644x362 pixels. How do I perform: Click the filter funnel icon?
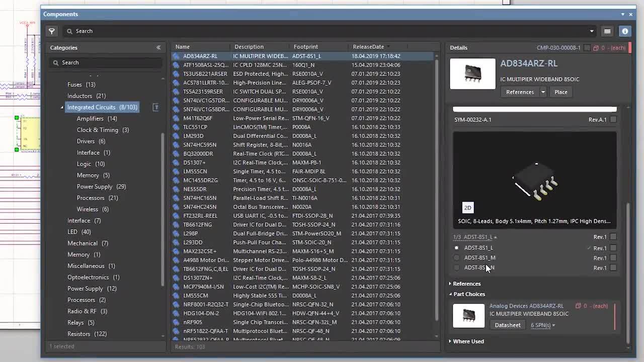[x=51, y=31]
